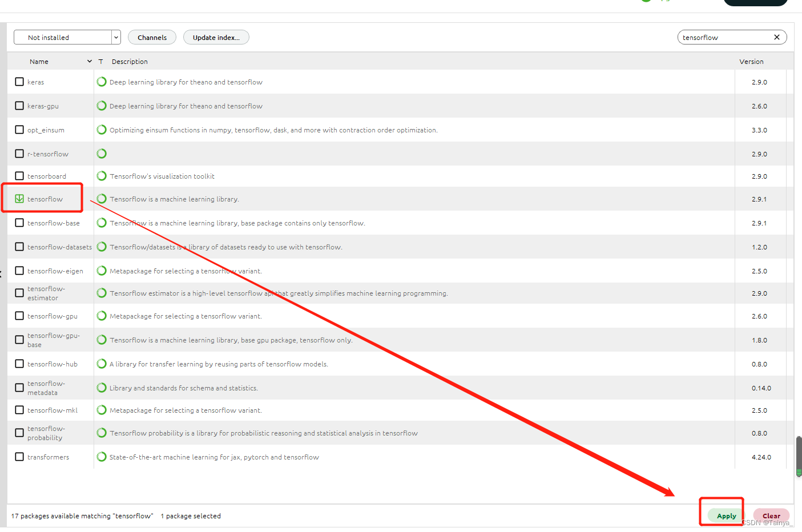
Task: Click the keras-gpu package type icon
Action: 102,106
